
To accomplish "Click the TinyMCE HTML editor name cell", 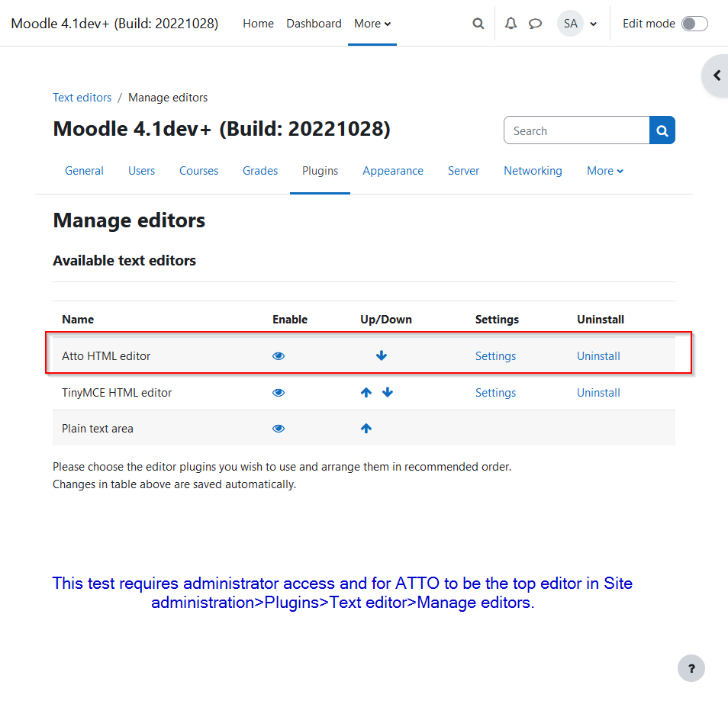I will [117, 393].
